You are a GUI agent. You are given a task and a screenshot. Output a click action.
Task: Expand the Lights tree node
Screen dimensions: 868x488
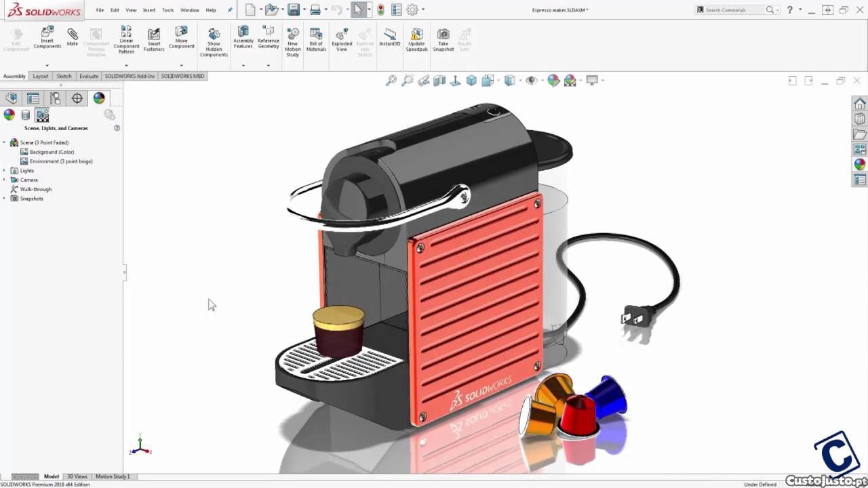pyautogui.click(x=5, y=171)
